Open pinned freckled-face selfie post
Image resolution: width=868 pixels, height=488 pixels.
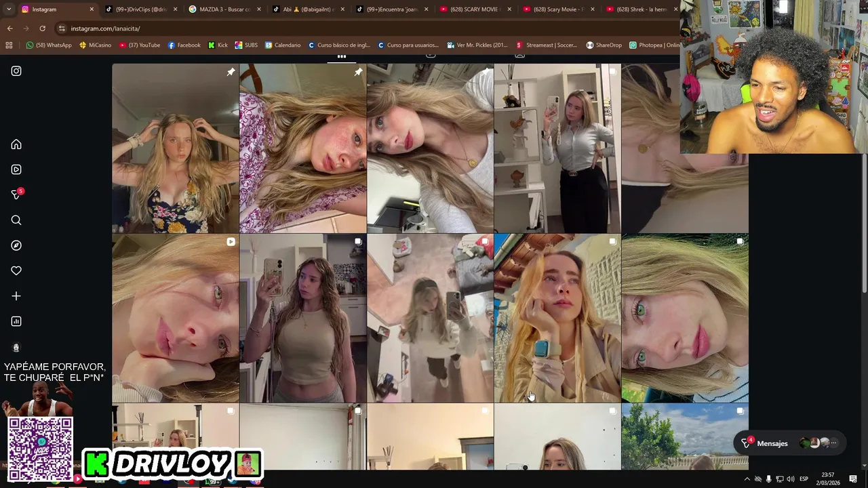302,148
